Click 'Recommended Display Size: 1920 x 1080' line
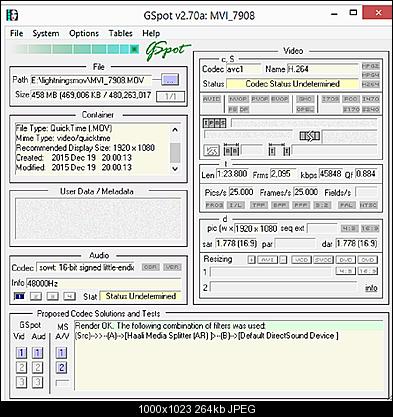The width and height of the screenshot is (393, 417). (85, 148)
